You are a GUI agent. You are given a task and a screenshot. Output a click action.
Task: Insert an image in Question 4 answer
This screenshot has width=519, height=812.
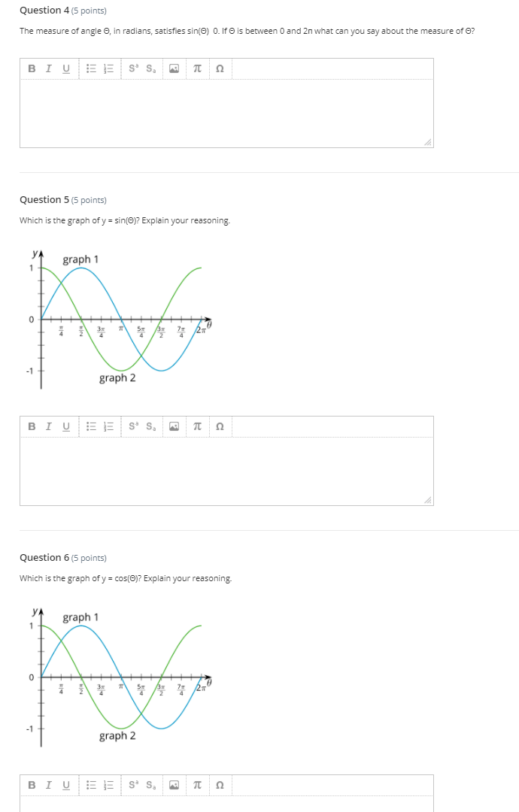(x=175, y=68)
